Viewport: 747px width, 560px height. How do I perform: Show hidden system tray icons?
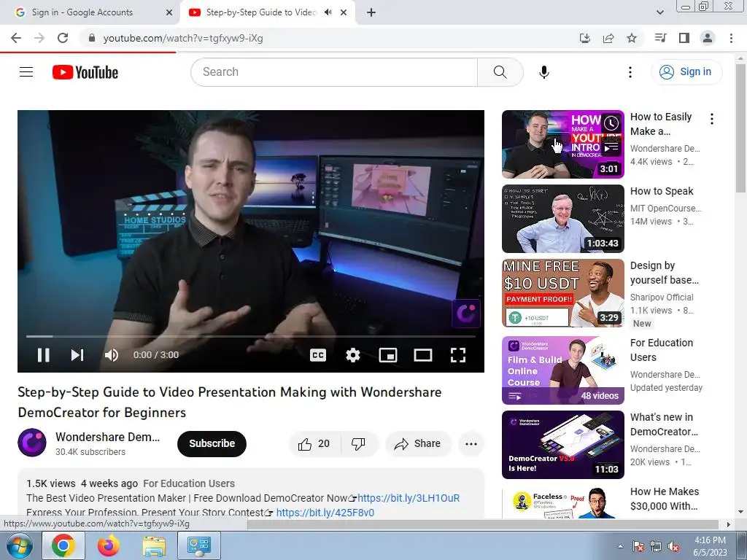[x=620, y=547]
